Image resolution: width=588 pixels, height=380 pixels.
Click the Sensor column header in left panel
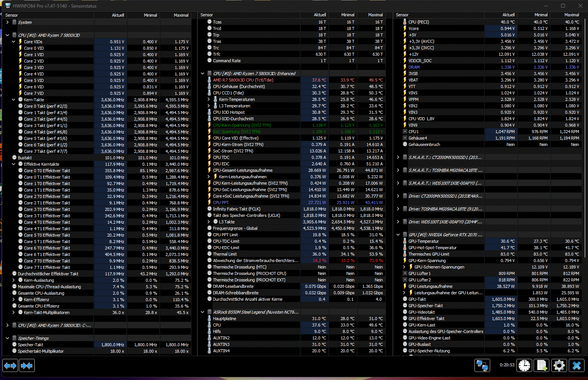(x=48, y=15)
